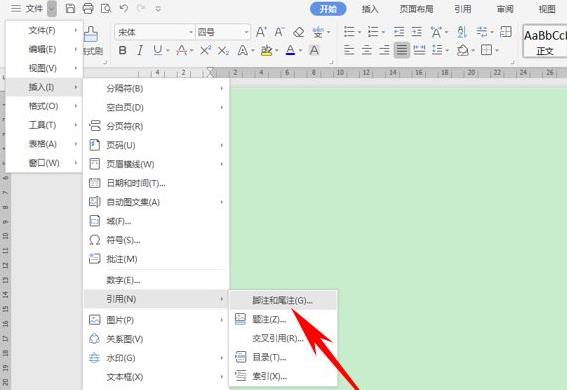
Task: Choose 符号(S)... from the Insert menu
Action: [156, 240]
